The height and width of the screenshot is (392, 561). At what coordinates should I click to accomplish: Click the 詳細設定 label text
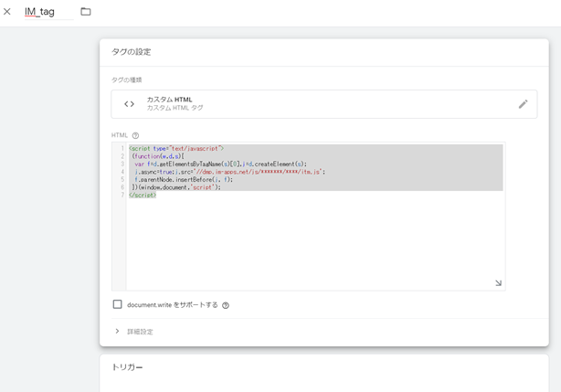[140, 332]
